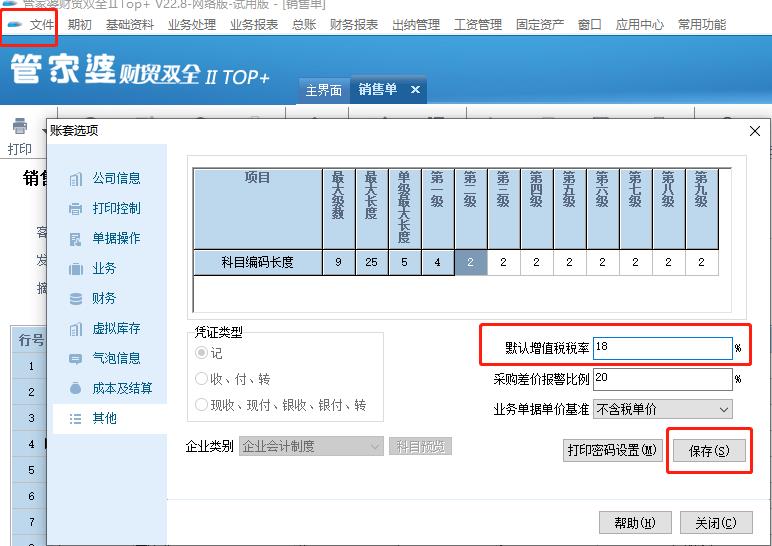772x546 pixels.
Task: Open the 窗口 menu
Action: (x=589, y=24)
